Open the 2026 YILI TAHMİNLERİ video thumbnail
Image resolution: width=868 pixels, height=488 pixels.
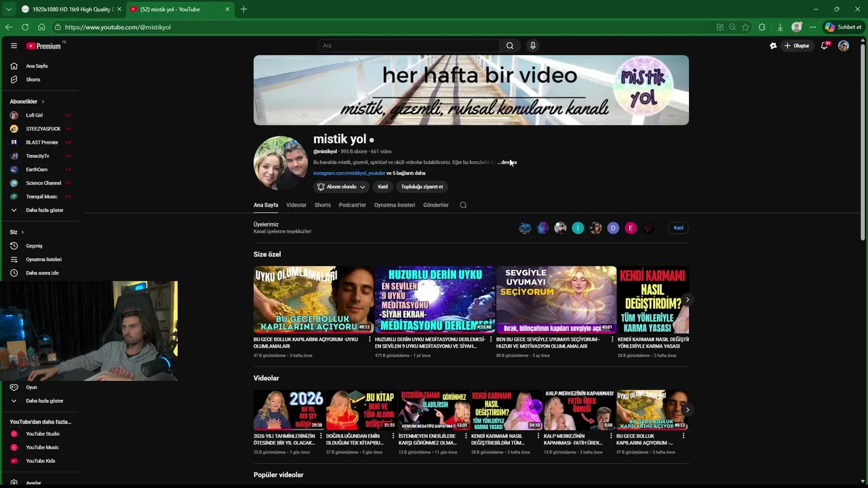[x=289, y=409]
